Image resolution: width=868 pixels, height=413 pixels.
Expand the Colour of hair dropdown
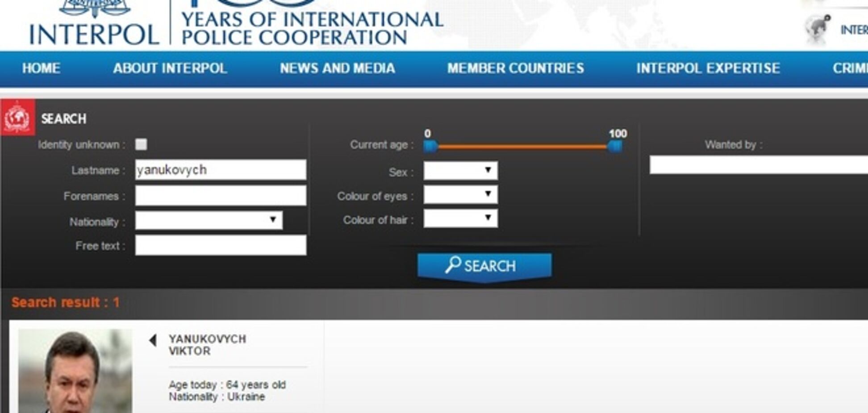460,219
